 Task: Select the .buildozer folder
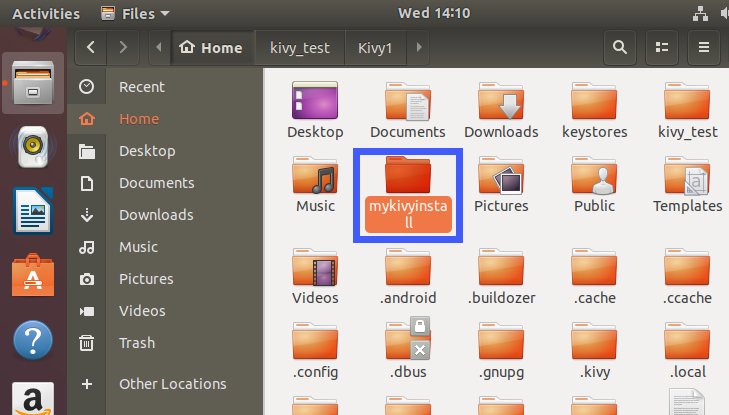point(501,277)
